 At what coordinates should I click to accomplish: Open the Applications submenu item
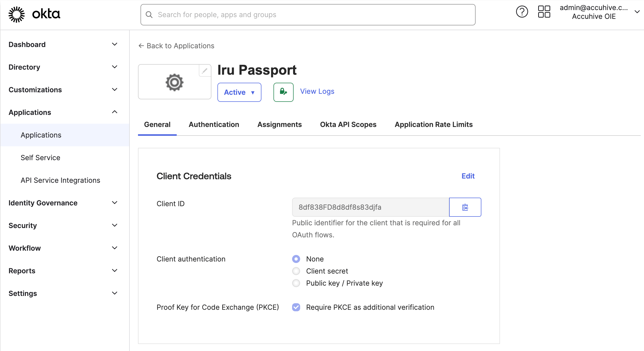coord(65,135)
